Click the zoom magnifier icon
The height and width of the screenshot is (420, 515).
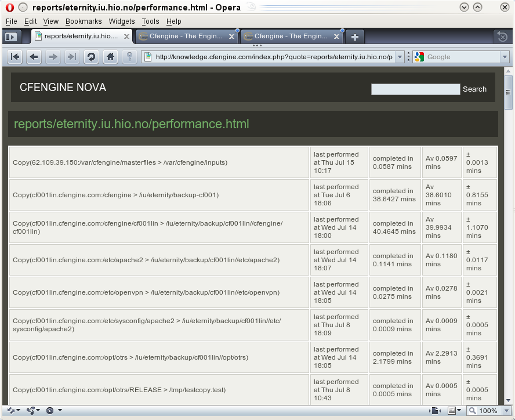pos(472,411)
